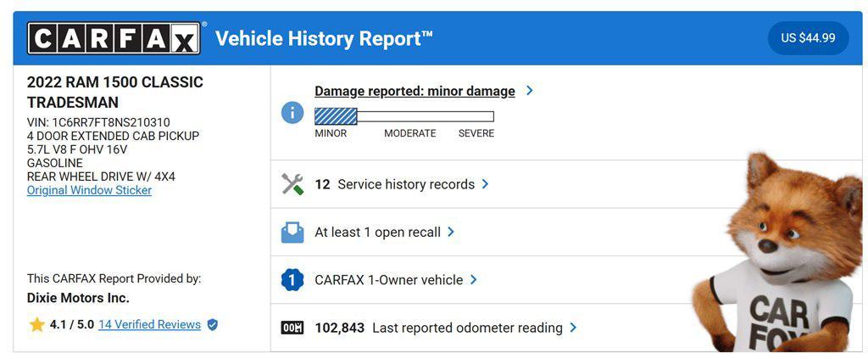Select the Last reported odometer reading row
This screenshot has width=868, height=359.
click(x=467, y=328)
